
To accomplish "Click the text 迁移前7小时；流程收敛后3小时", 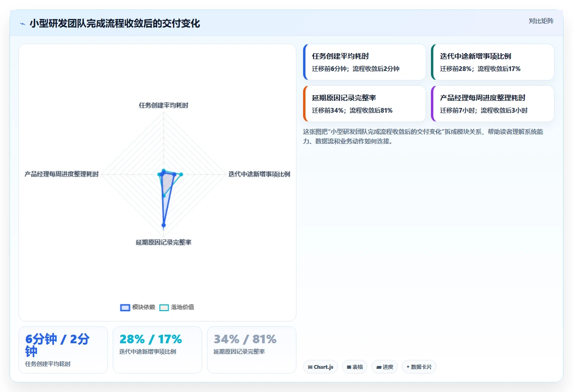I will coord(483,110).
